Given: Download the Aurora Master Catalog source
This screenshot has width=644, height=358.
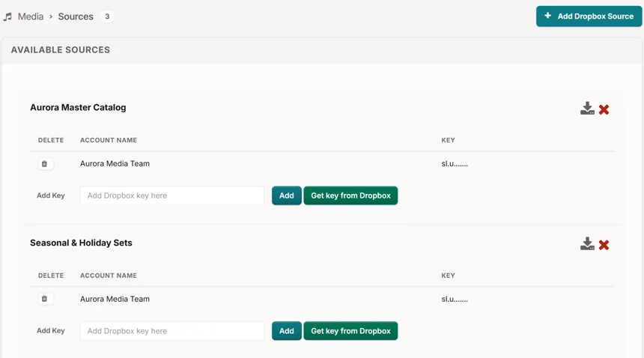Looking at the screenshot, I should coord(587,109).
